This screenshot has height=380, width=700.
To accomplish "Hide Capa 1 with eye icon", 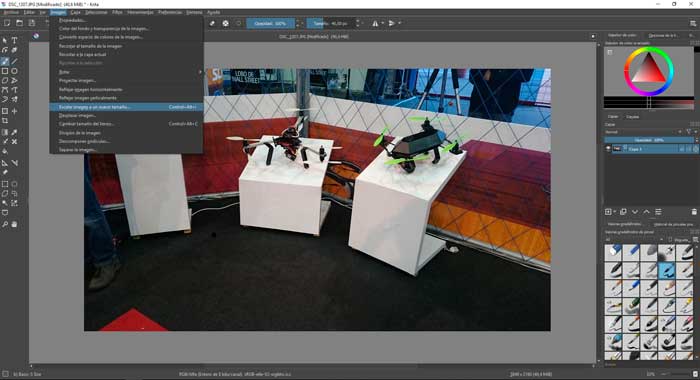I will pyautogui.click(x=608, y=149).
